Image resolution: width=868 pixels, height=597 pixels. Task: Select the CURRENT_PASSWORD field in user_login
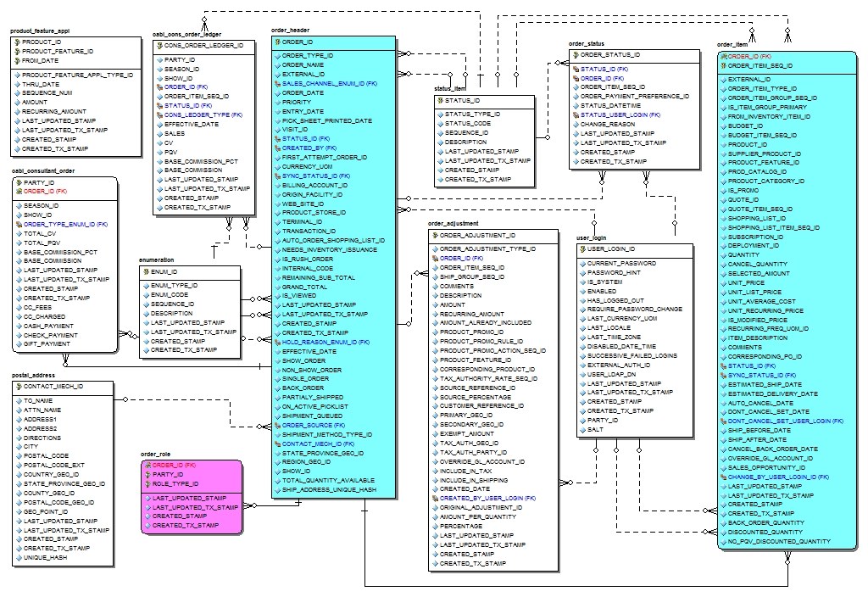click(x=621, y=264)
